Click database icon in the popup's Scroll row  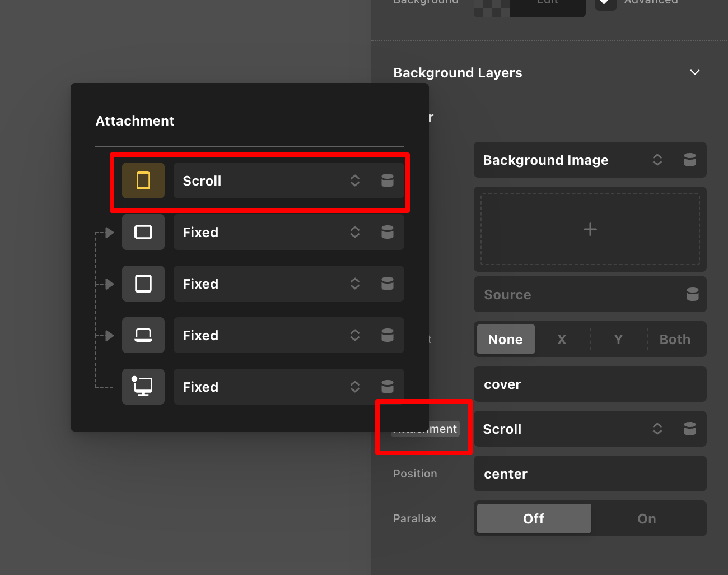(x=387, y=180)
